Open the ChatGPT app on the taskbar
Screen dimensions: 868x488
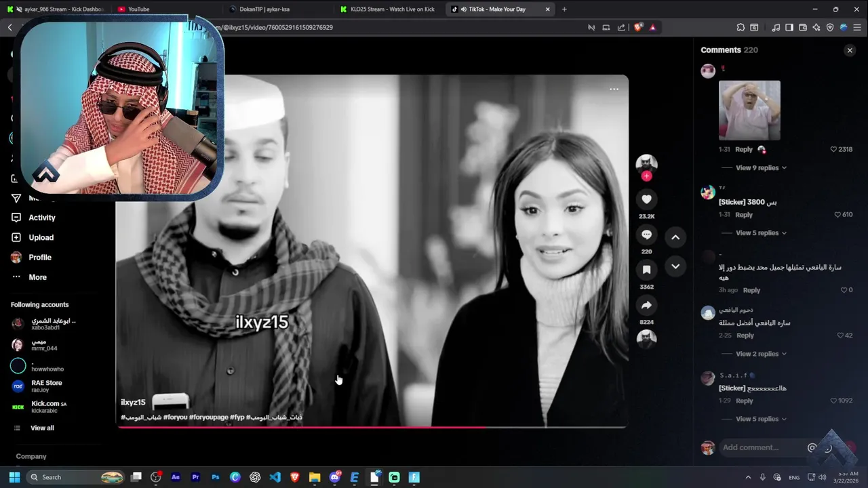point(255,477)
